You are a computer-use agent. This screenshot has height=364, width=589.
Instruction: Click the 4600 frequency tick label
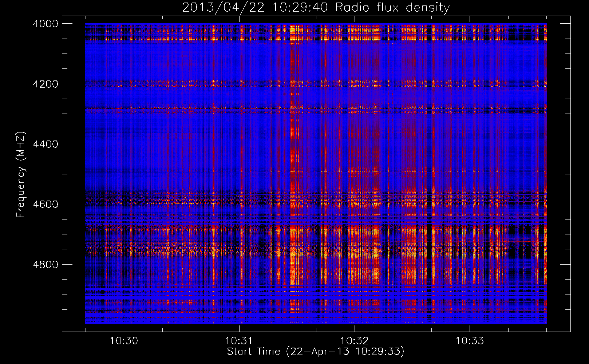tap(46, 204)
